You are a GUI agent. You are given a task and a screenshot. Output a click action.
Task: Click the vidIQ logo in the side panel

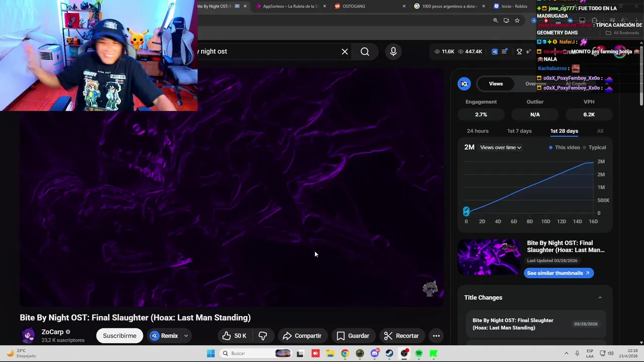point(464,84)
